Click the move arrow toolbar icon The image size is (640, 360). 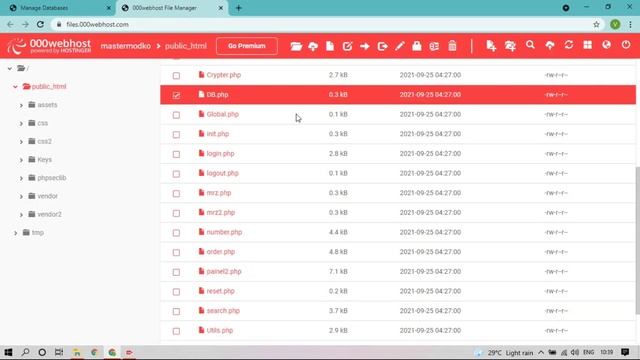pyautogui.click(x=364, y=46)
